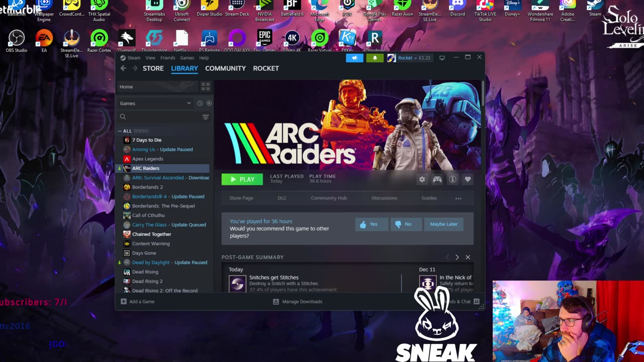
Task: Open Razer Cortex desktop icon
Action: 99,41
